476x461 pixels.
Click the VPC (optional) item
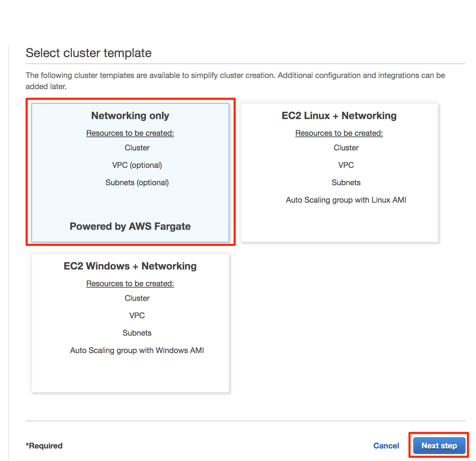point(137,165)
